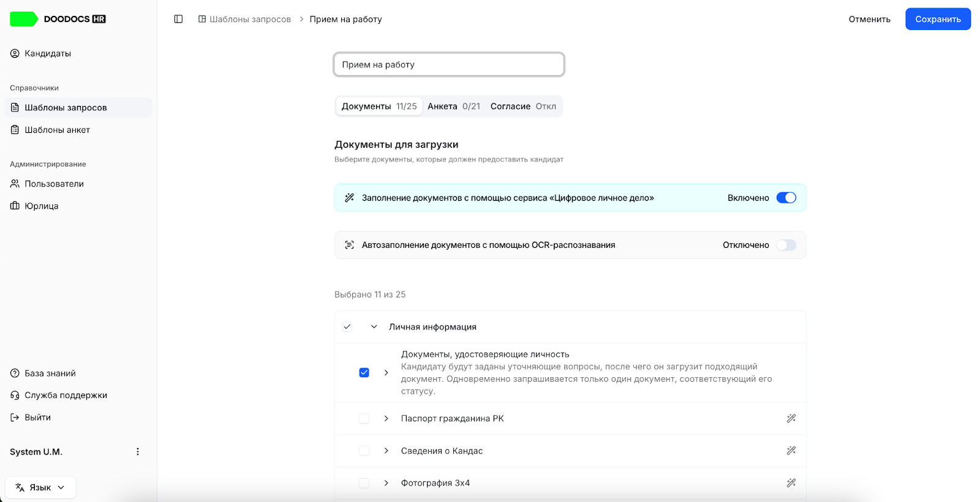Open the Язык language dropdown
Viewport: 980px width, 502px height.
tap(40, 487)
